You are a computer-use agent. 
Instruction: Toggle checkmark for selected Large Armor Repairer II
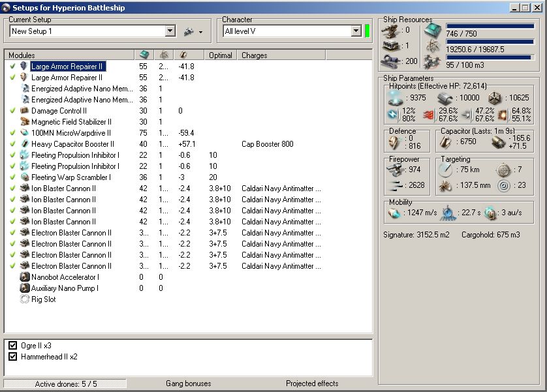(13, 67)
